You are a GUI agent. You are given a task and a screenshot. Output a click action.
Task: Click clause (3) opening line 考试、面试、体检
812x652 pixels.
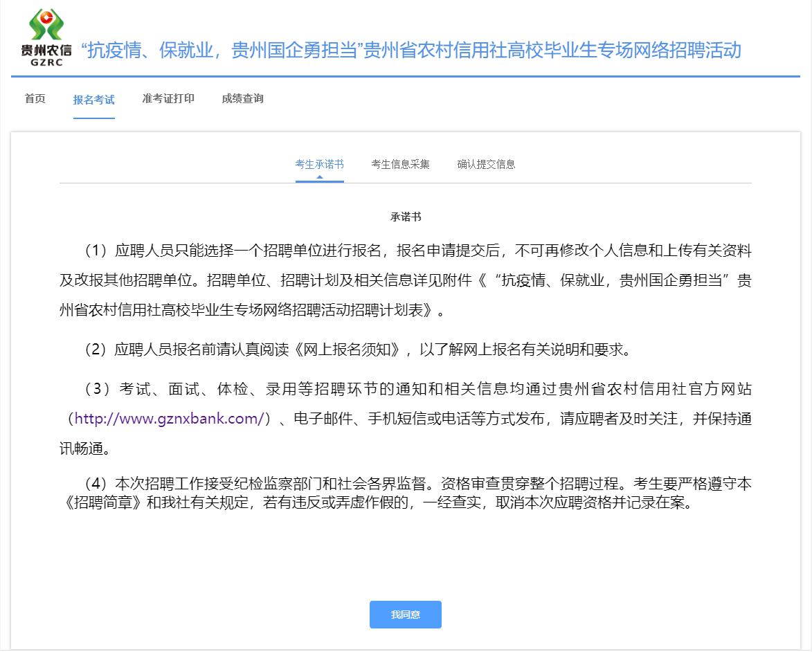pos(415,389)
